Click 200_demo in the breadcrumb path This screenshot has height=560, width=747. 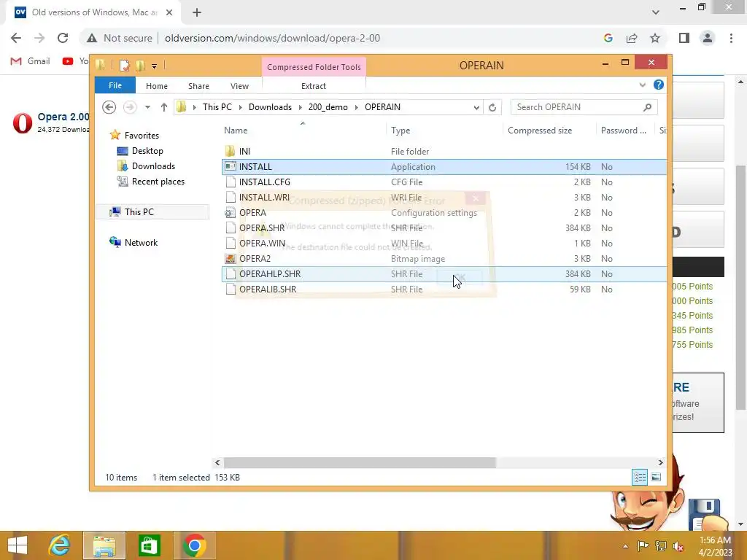(328, 107)
